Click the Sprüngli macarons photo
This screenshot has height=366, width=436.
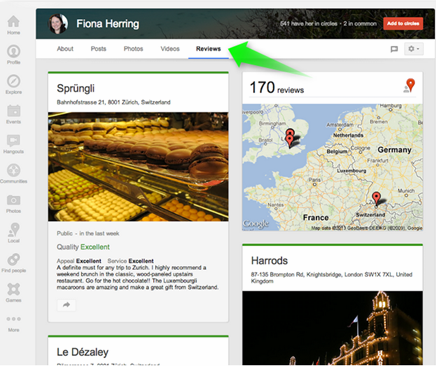pos(138,167)
